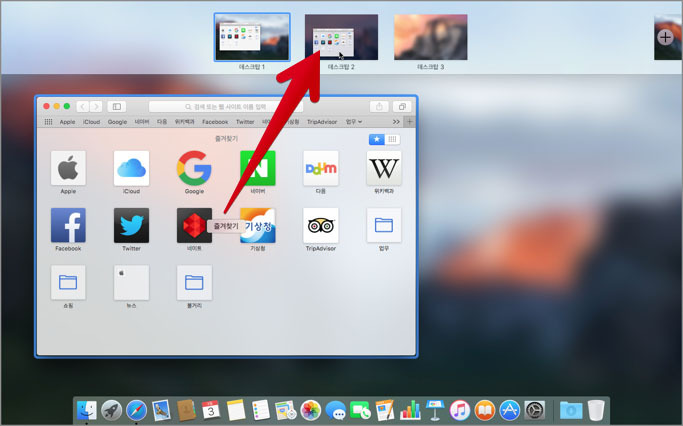This screenshot has width=683, height=426.
Task: Open 뉴스 favorite tile
Action: pyautogui.click(x=131, y=283)
